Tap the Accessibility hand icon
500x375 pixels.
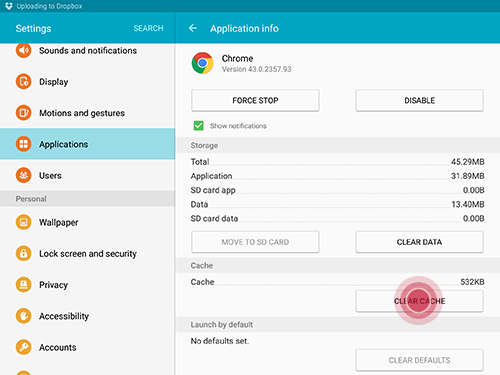point(23,316)
